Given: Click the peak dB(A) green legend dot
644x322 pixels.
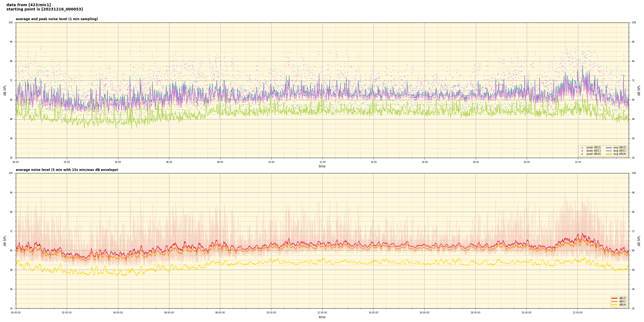Looking at the screenshot, I should coord(582,154).
